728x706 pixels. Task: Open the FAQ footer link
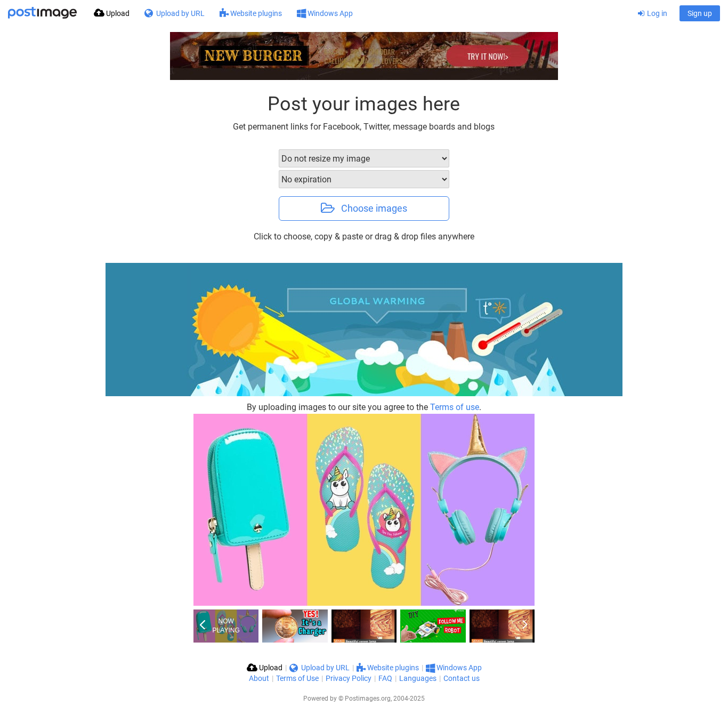[x=385, y=678]
